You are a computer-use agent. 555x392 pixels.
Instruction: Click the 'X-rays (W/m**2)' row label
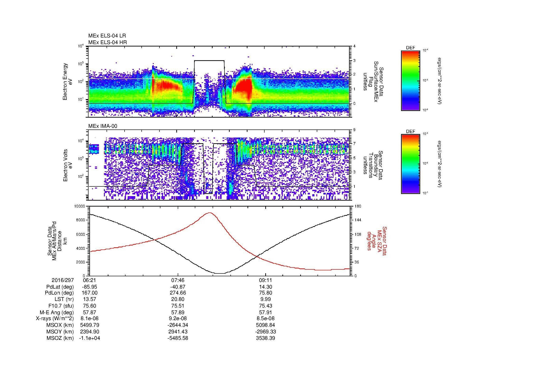click(x=55, y=319)
